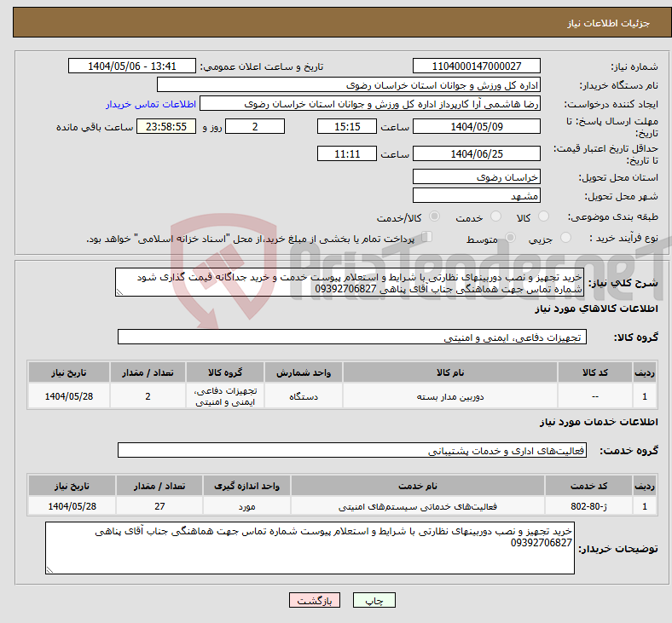Viewport: 672px width, 623px height.
Task: Click the announcement date field 1404/05/06 - 13:41
Action: click(132, 66)
